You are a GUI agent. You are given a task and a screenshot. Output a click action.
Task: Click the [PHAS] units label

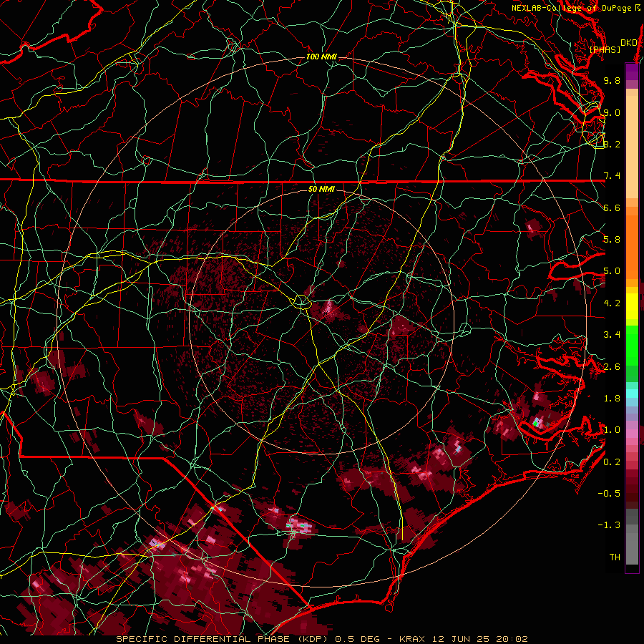(x=605, y=49)
